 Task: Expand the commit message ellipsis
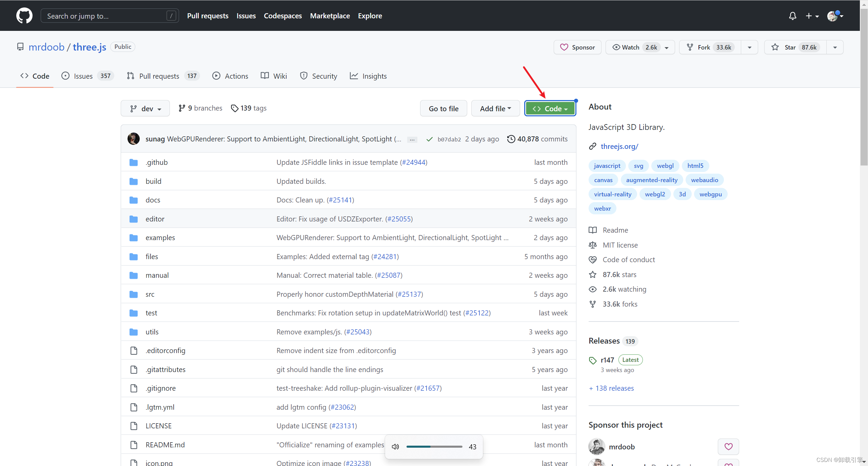click(x=412, y=139)
